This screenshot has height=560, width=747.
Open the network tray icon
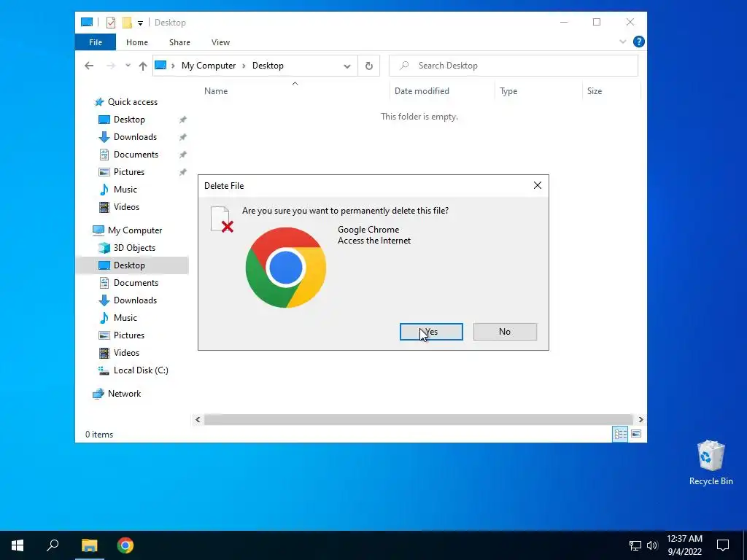coord(635,545)
